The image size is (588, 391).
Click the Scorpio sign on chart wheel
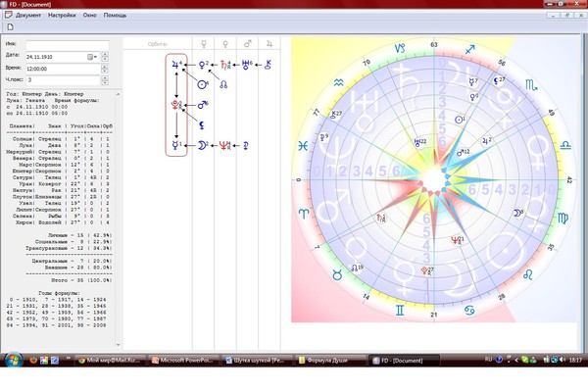click(x=531, y=85)
